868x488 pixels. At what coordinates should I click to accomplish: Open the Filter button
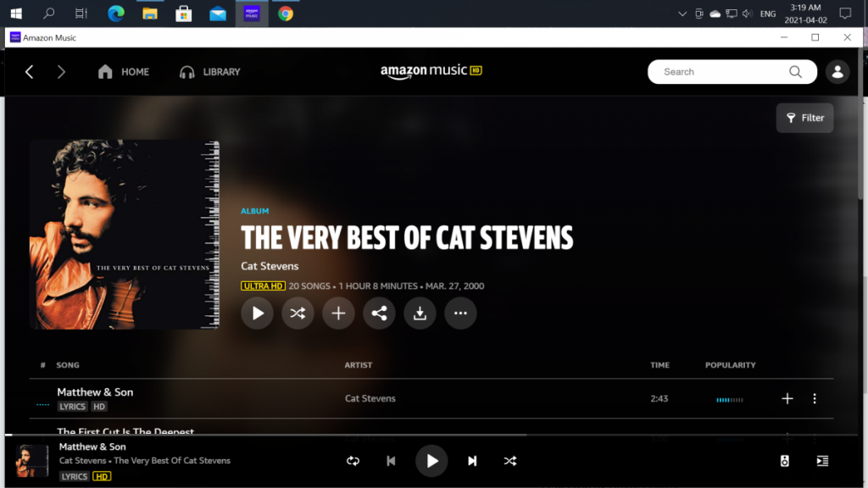pos(805,118)
